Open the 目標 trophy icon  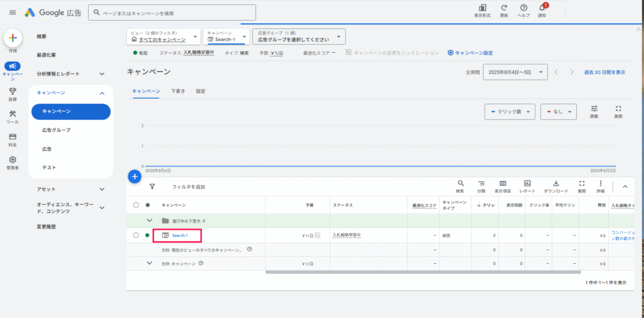pos(13,92)
